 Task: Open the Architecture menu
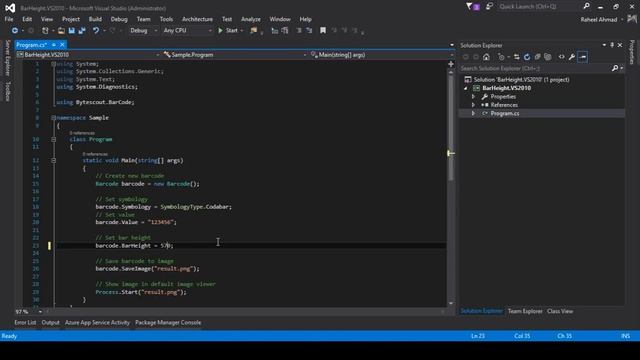pyautogui.click(x=197, y=19)
